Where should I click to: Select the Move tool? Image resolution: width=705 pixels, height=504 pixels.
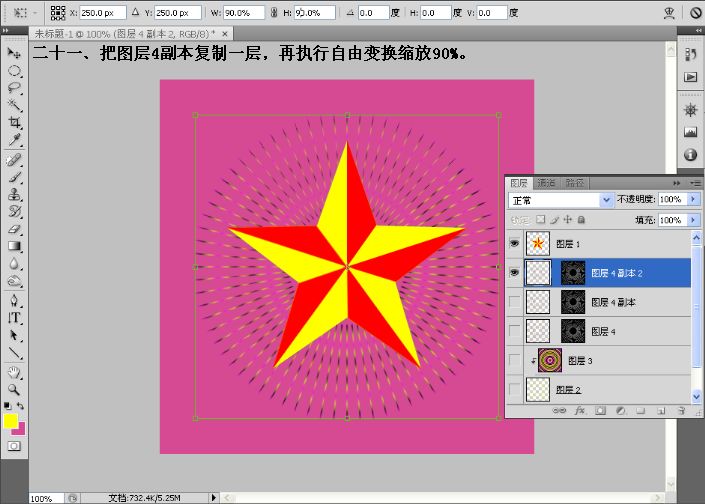(14, 54)
